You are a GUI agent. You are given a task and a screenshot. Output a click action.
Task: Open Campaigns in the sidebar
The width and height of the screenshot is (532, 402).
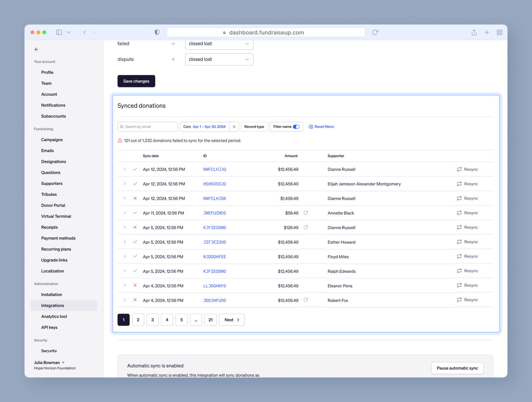click(52, 140)
